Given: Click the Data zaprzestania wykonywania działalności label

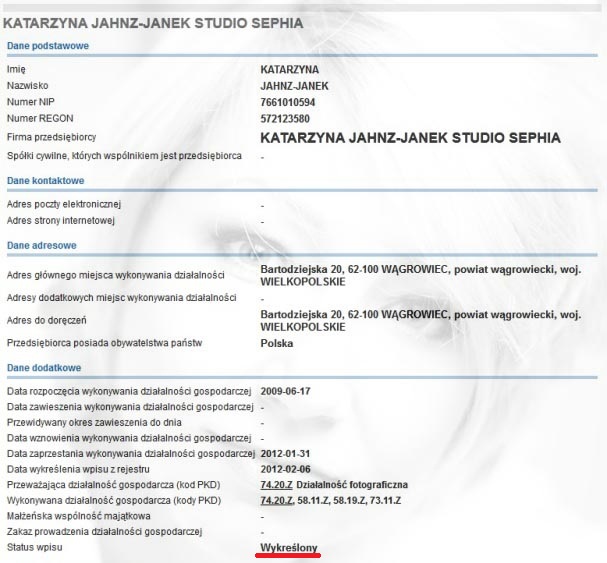Looking at the screenshot, I should (131, 454).
